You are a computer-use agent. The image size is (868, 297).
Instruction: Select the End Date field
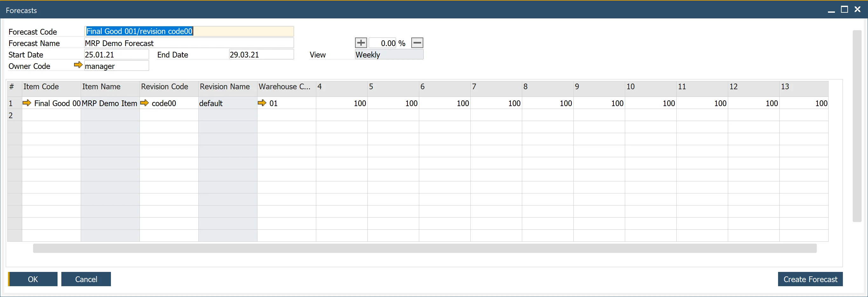(261, 55)
